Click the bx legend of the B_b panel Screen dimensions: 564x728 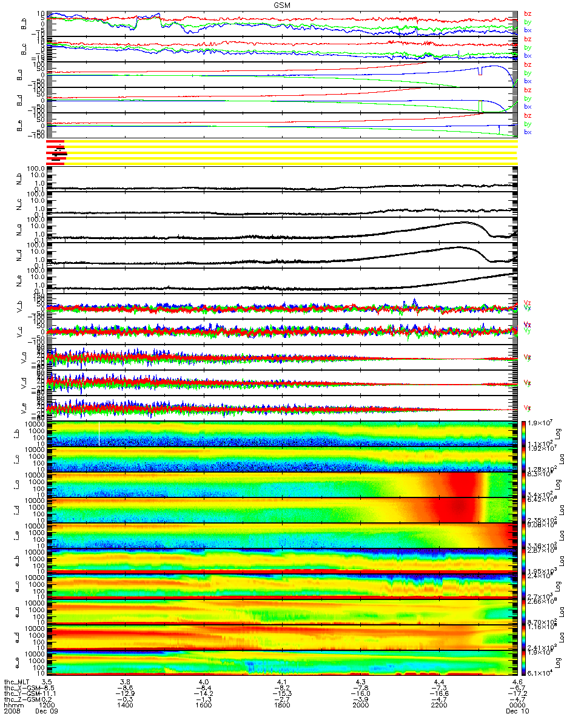point(527,30)
